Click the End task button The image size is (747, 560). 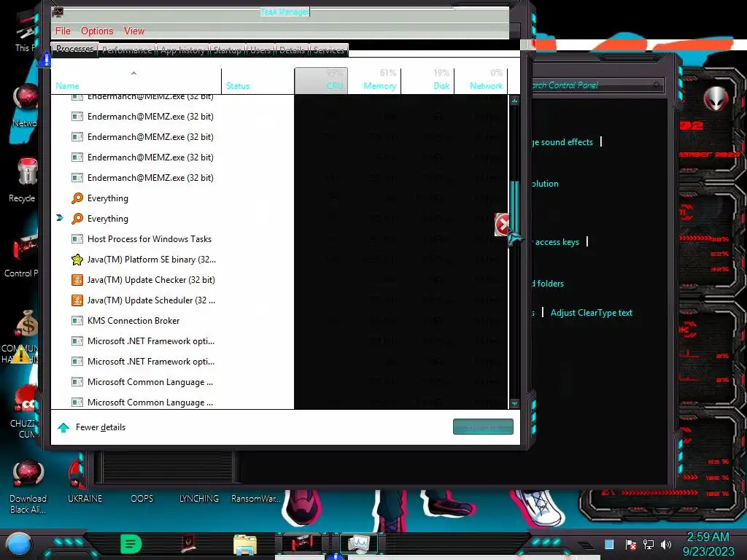[483, 427]
